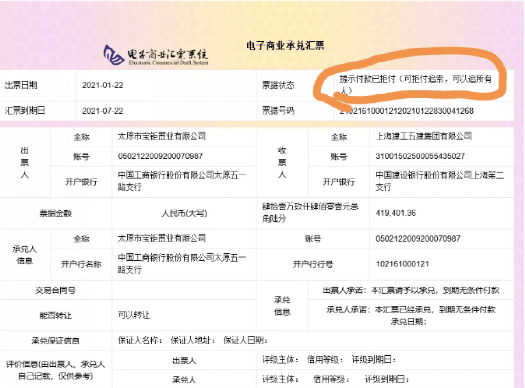
Task: Click the amount figure 419,401.36
Action: pyautogui.click(x=396, y=213)
